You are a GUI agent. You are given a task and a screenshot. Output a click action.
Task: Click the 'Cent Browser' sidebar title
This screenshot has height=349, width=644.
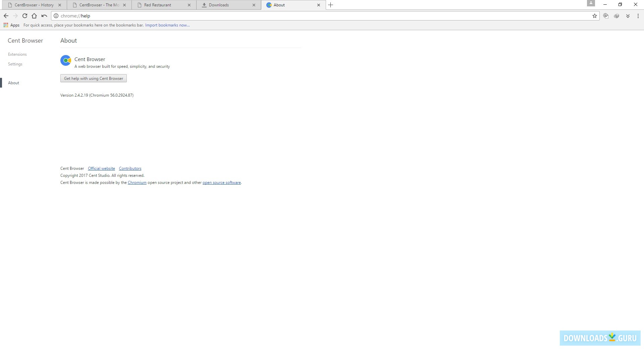pyautogui.click(x=25, y=41)
